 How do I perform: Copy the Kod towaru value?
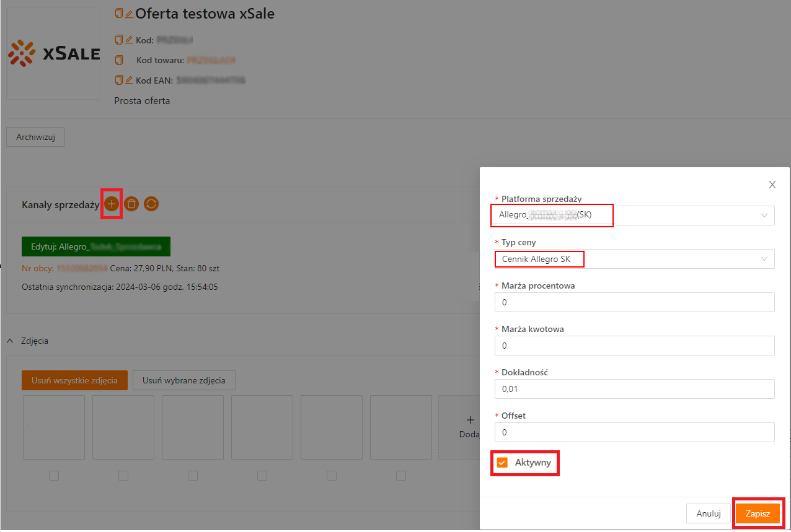(x=119, y=60)
